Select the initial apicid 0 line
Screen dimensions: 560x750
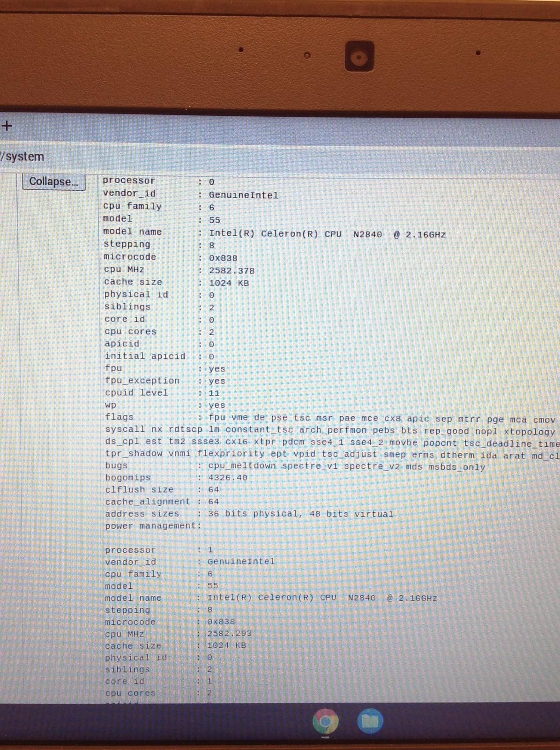[x=159, y=356]
